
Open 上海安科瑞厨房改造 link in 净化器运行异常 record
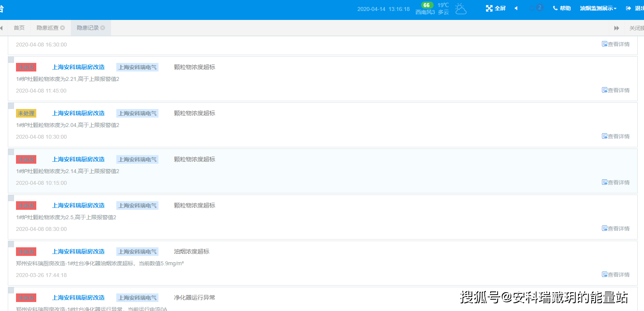78,298
